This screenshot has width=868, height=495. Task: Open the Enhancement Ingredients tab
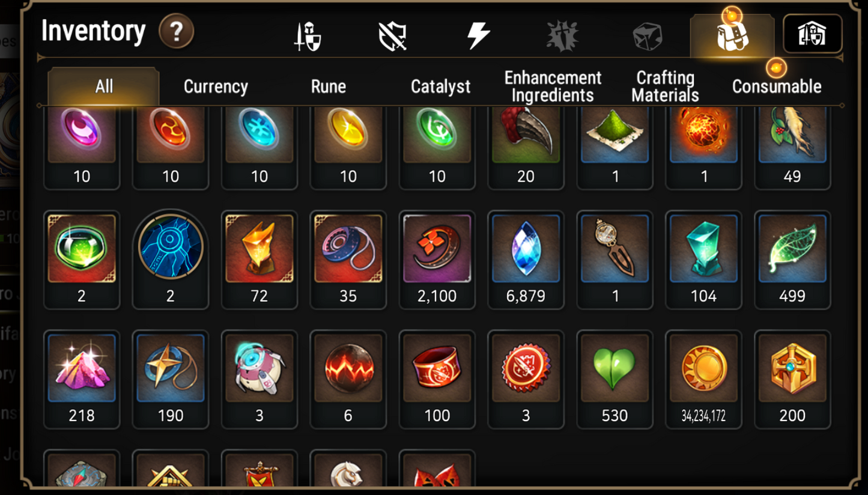tap(553, 87)
